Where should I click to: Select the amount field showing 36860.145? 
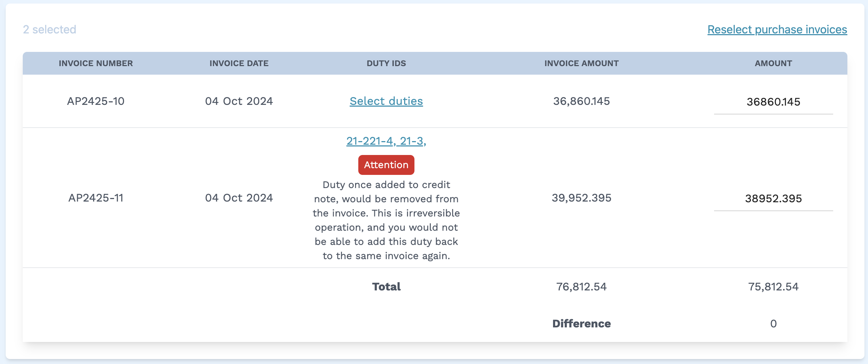[773, 102]
